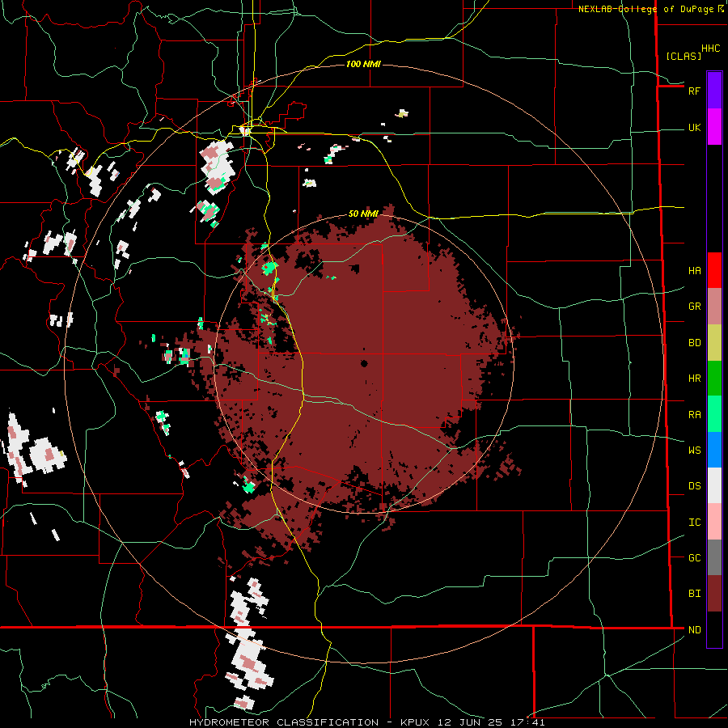
Task: Select the dusty pink GR legend swatch
Action: tap(714, 307)
